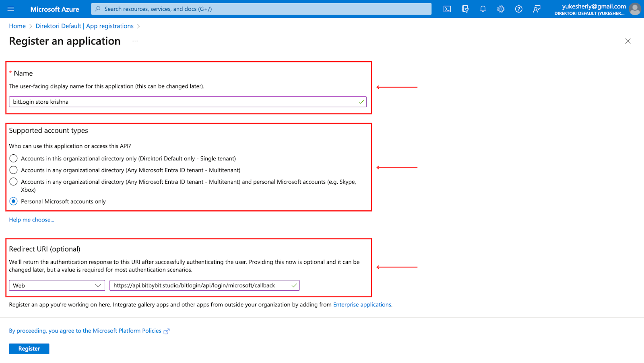Select Any Microsoft Entra ID tenant Multitenant option
The height and width of the screenshot is (363, 644).
pos(14,170)
